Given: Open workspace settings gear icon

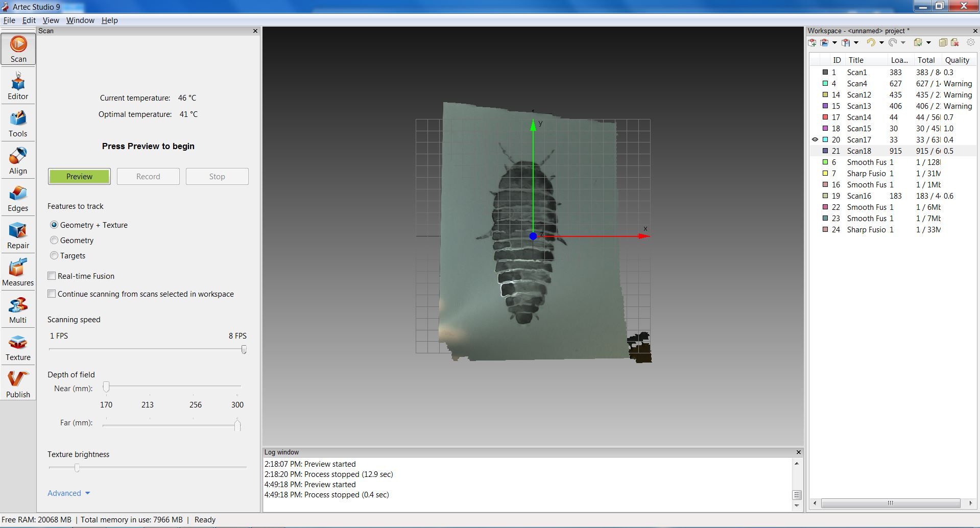Looking at the screenshot, I should (x=971, y=42).
